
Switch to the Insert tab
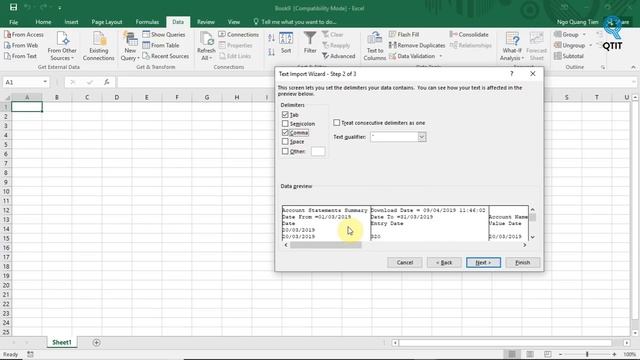click(71, 22)
